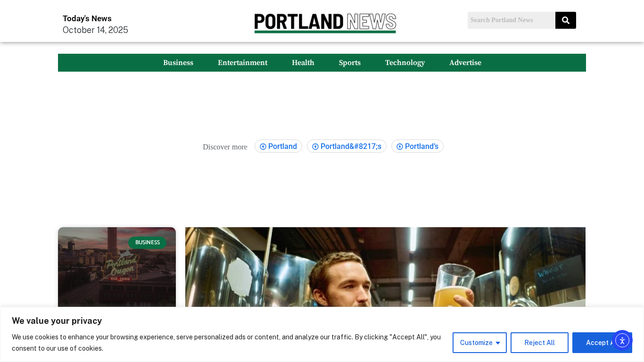This screenshot has width=644, height=362.
Task: Click the plus icon beside the Portland suggestion
Action: click(x=263, y=147)
